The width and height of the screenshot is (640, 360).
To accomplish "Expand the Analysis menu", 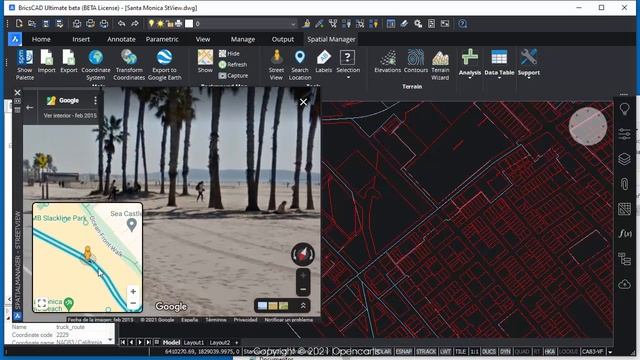I will point(470,63).
